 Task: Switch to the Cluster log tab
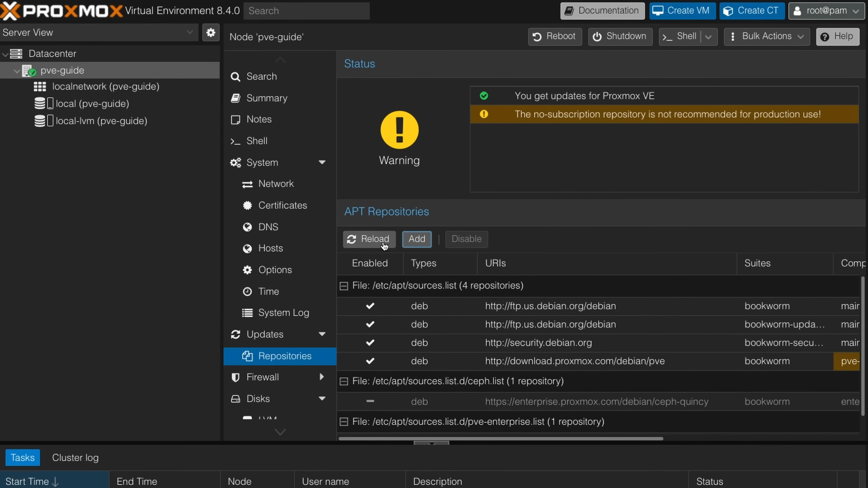(75, 457)
